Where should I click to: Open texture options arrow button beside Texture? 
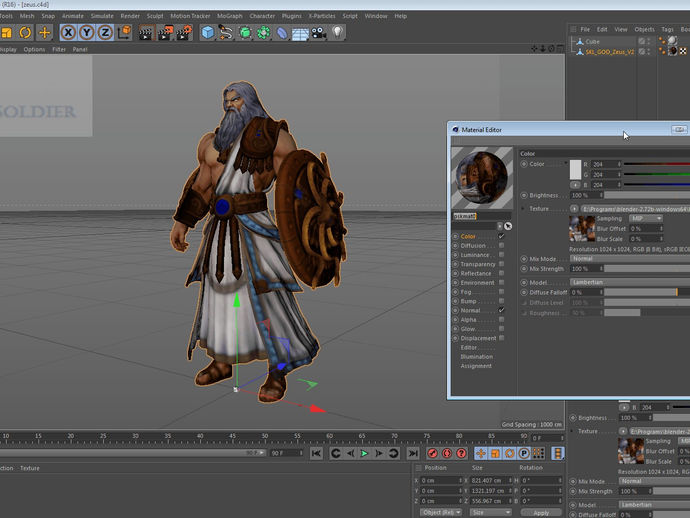[574, 209]
